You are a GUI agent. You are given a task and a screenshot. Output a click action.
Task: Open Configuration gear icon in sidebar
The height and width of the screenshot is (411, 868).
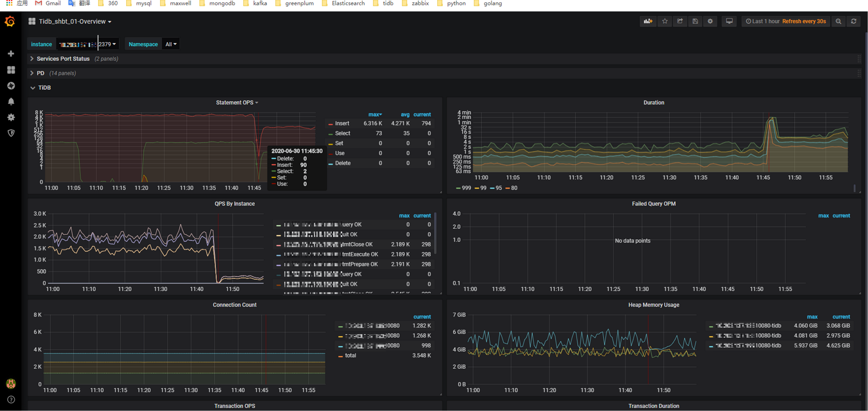pos(11,117)
